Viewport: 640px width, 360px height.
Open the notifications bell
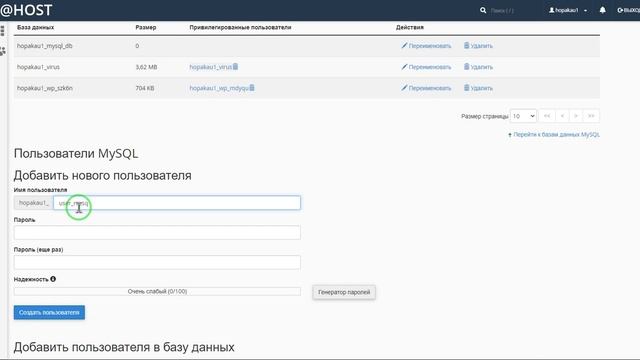[x=602, y=10]
